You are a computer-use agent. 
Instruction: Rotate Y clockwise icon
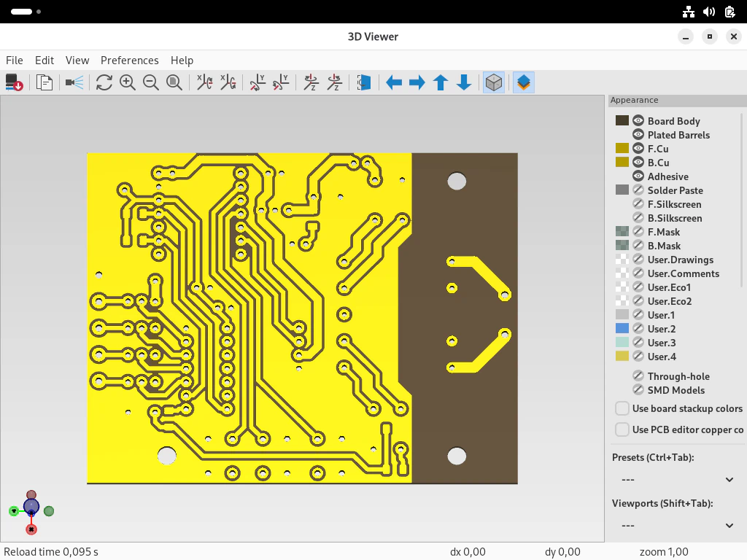click(258, 82)
